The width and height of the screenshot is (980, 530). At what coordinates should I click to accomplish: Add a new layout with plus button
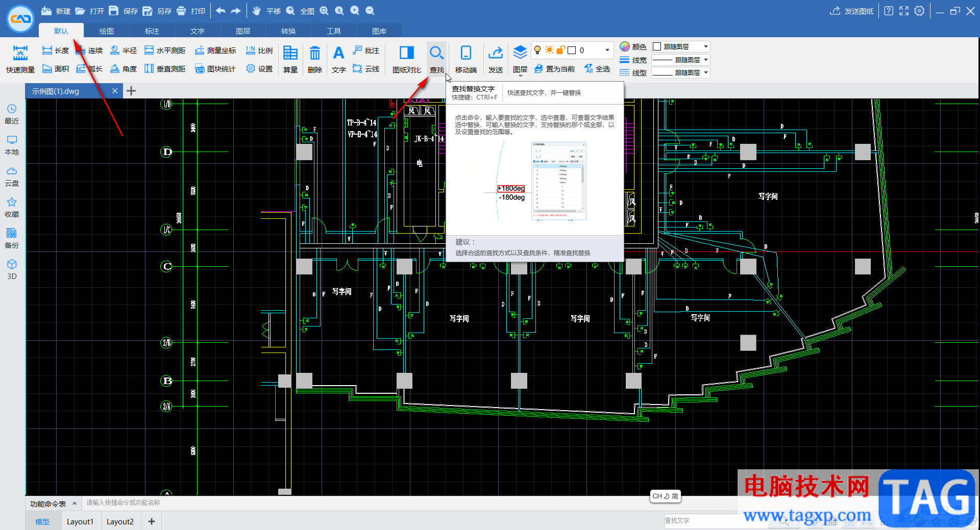tap(152, 521)
